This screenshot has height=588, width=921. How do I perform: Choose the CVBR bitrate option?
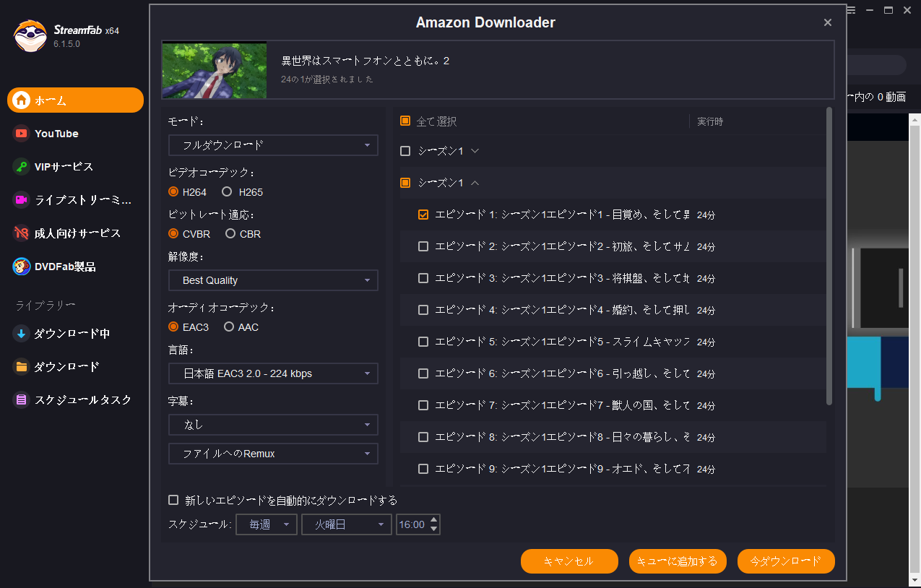[173, 233]
